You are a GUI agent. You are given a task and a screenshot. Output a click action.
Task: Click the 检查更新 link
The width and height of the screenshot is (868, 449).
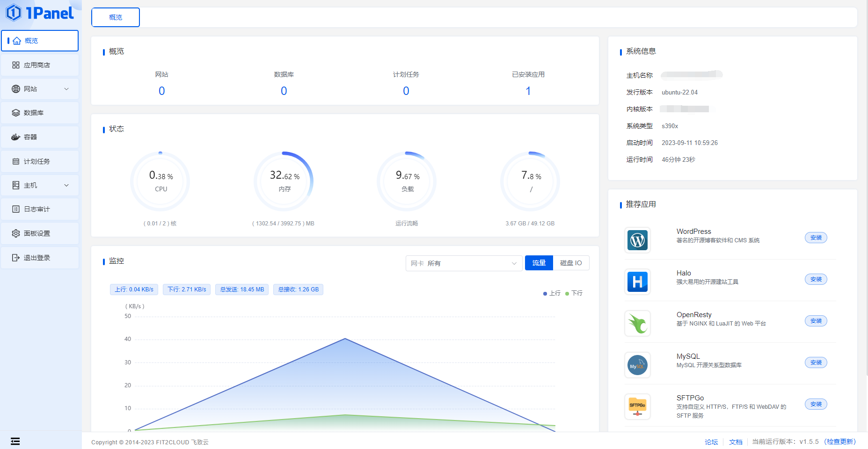click(840, 442)
